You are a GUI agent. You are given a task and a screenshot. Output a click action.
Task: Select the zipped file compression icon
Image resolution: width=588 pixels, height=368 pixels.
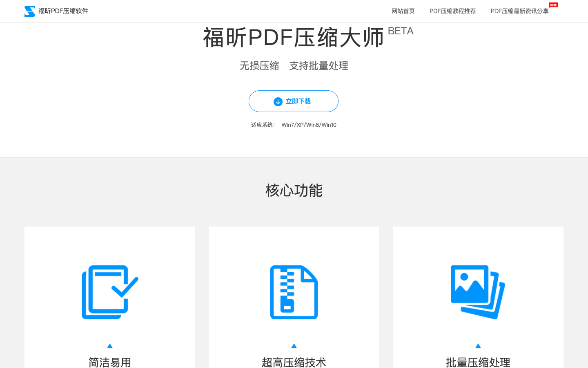294,292
